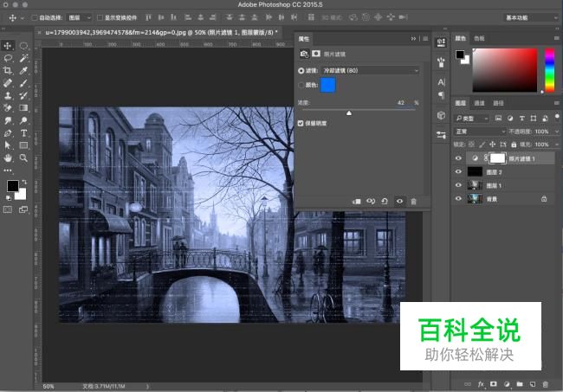This screenshot has width=563, height=392.
Task: Add layer mask at Layers panel bottom
Action: pos(494,384)
